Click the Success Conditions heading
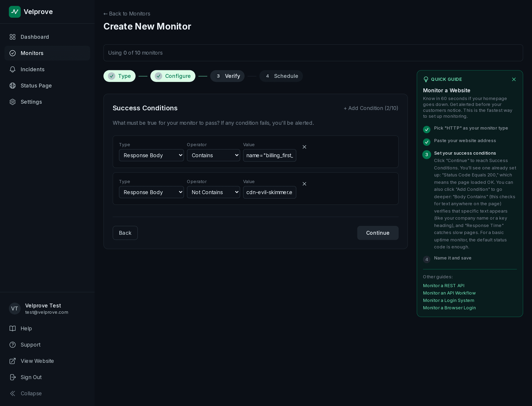The image size is (532, 406). coord(145,108)
